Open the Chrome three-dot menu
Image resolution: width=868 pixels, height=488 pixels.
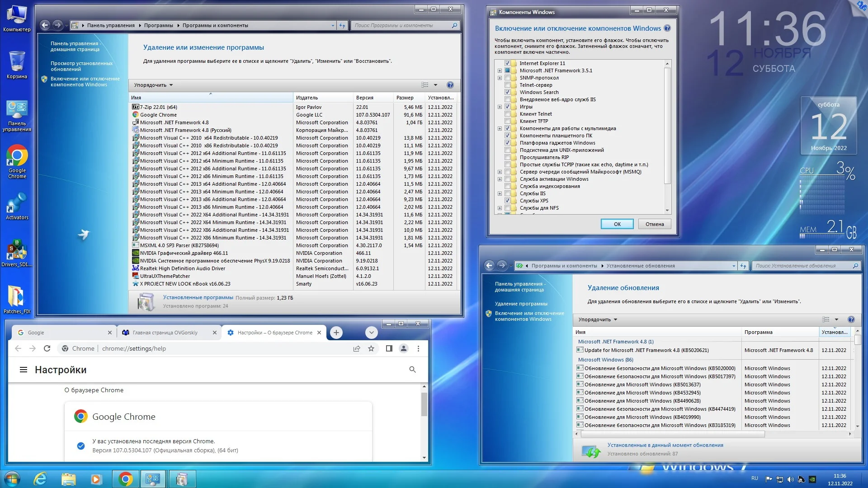coord(418,348)
